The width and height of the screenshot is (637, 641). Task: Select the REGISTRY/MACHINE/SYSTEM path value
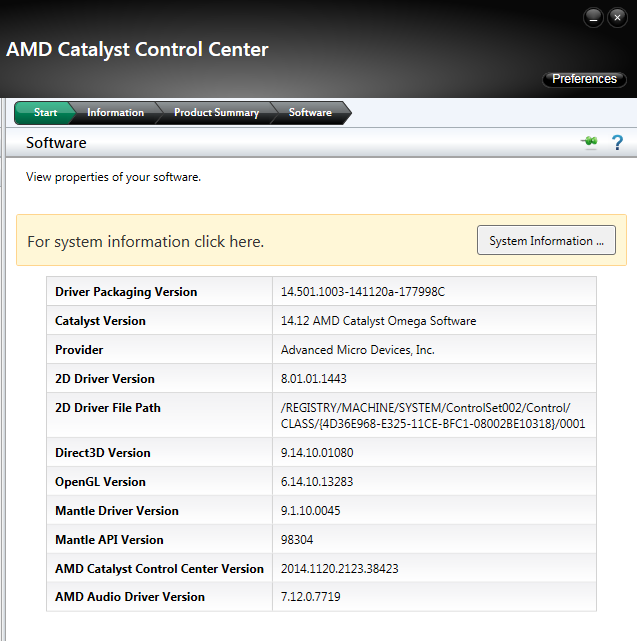[x=433, y=415]
